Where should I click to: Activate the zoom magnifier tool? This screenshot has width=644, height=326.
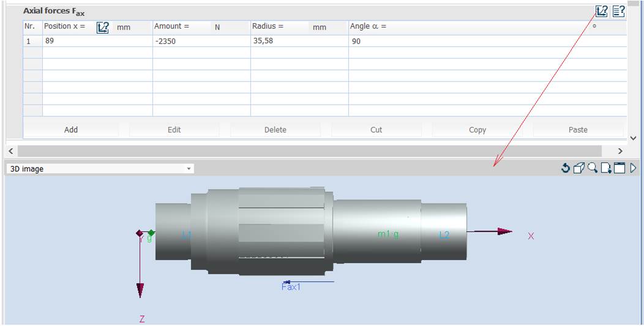pyautogui.click(x=592, y=168)
